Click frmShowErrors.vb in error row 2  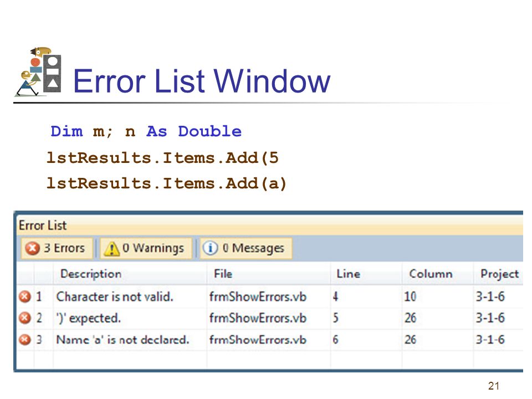coord(258,318)
